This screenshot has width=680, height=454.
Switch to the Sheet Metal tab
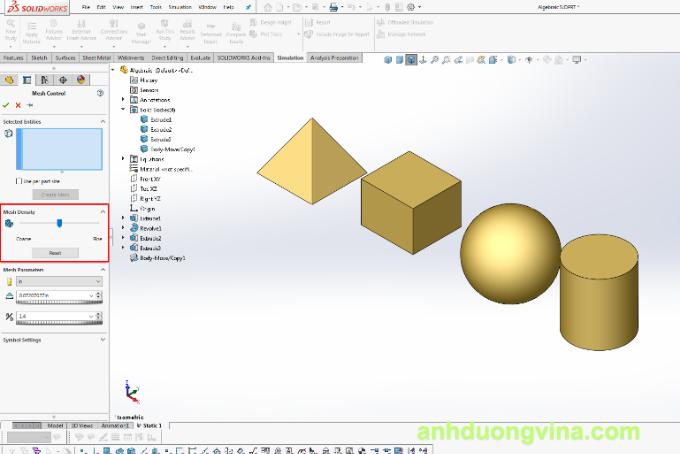point(97,58)
